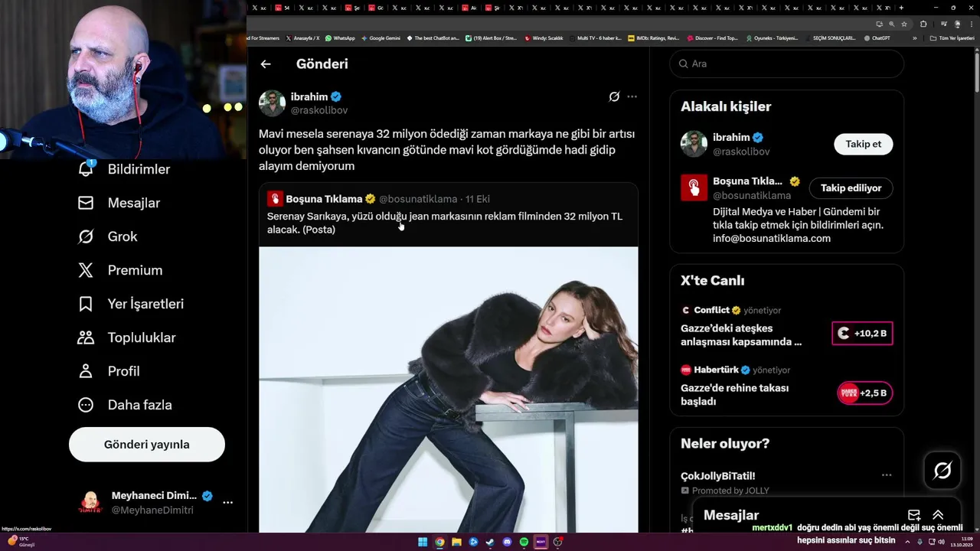The height and width of the screenshot is (551, 980).
Task: Open the Windy: Sıcaklık bookmark
Action: (x=544, y=37)
